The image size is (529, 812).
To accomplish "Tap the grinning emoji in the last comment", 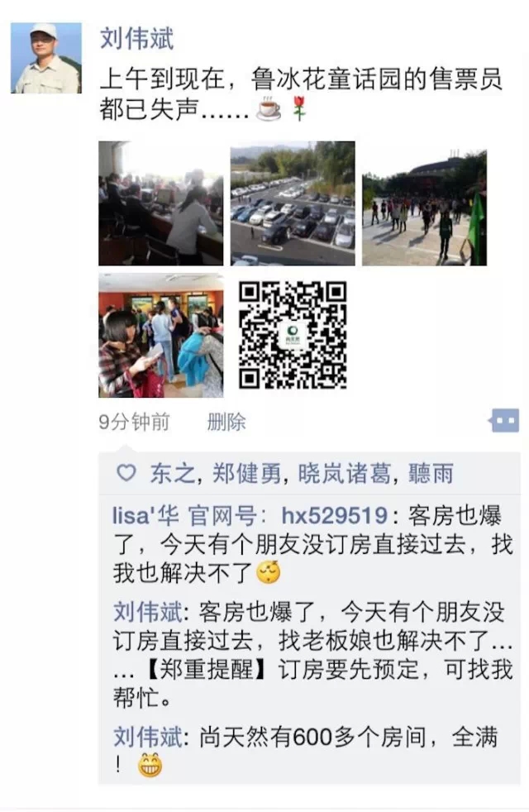I will 150,765.
